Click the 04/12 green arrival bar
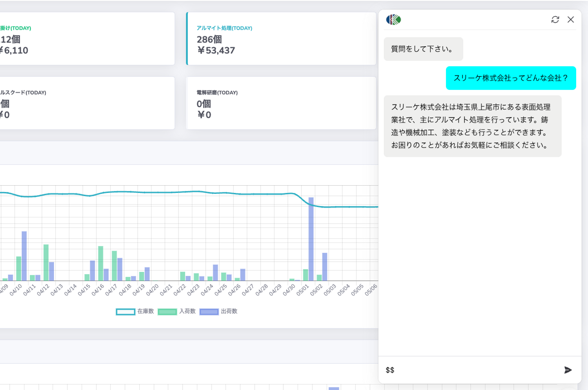The width and height of the screenshot is (588, 390). click(46, 262)
